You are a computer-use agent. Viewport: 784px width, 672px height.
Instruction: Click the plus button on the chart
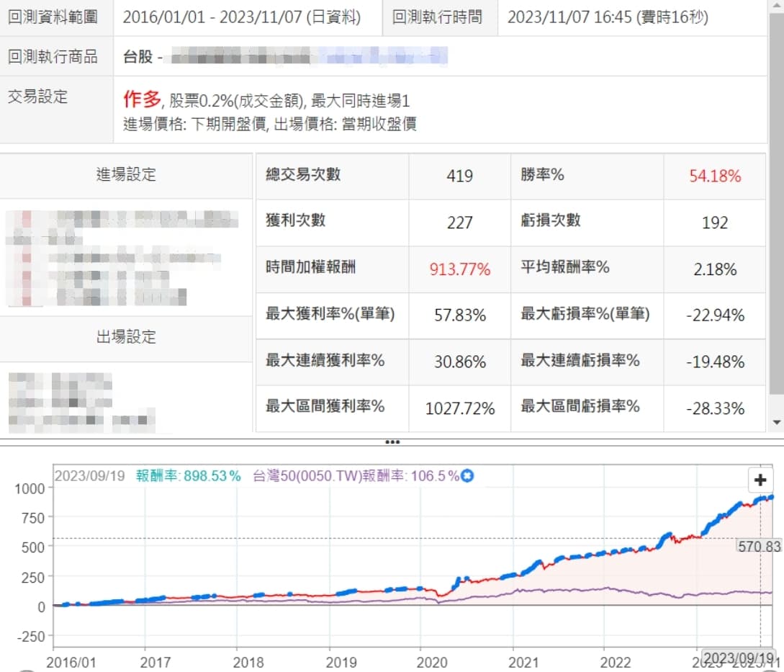point(760,480)
